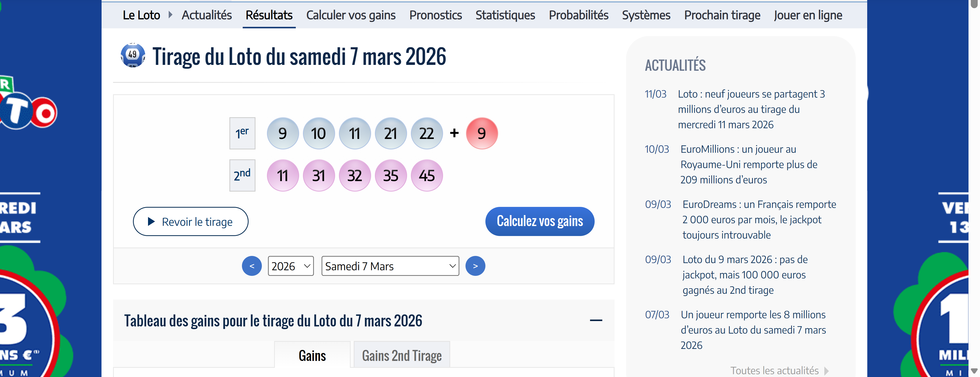The width and height of the screenshot is (980, 377).
Task: Click the Jouer en ligne menu link
Action: tap(808, 15)
